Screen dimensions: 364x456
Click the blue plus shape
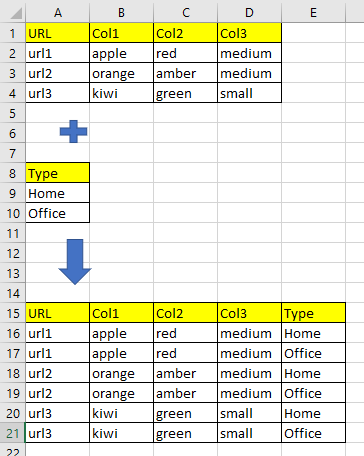(74, 132)
